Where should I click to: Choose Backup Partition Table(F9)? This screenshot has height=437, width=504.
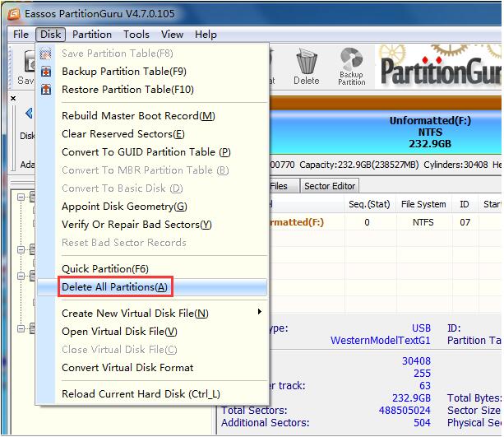click(124, 72)
